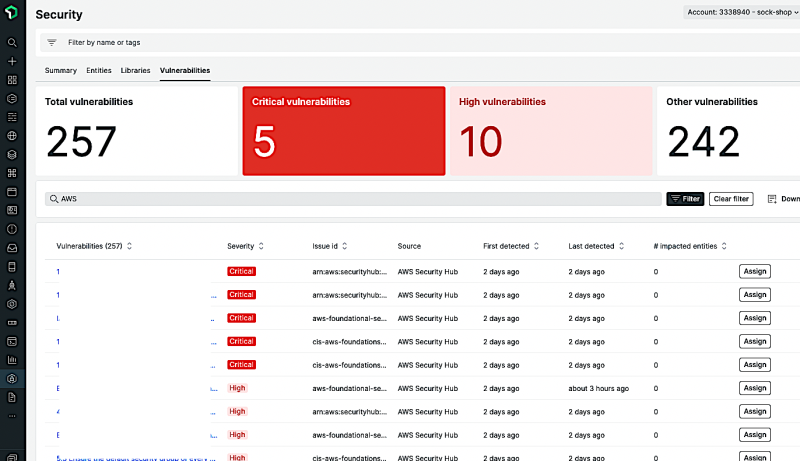Image resolution: width=800 pixels, height=461 pixels.
Task: Open the three-dots more menu in sidebar
Action: [12, 416]
